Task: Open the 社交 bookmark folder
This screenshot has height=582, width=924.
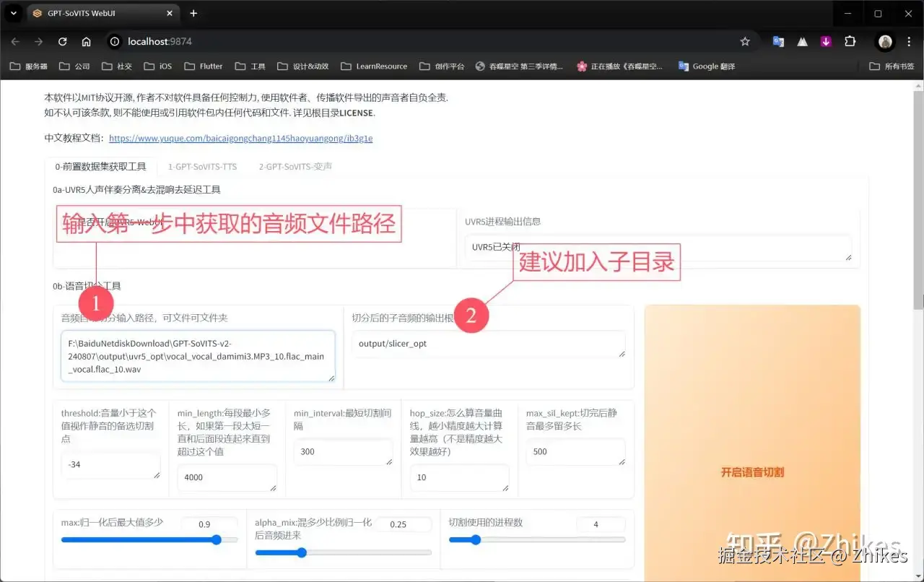Action: coord(117,66)
